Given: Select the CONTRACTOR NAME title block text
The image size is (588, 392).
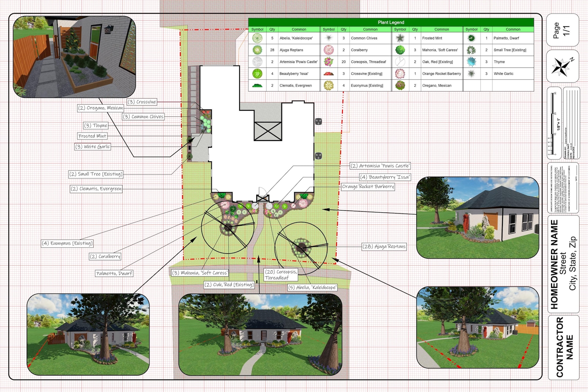Looking at the screenshot, I should tap(564, 347).
